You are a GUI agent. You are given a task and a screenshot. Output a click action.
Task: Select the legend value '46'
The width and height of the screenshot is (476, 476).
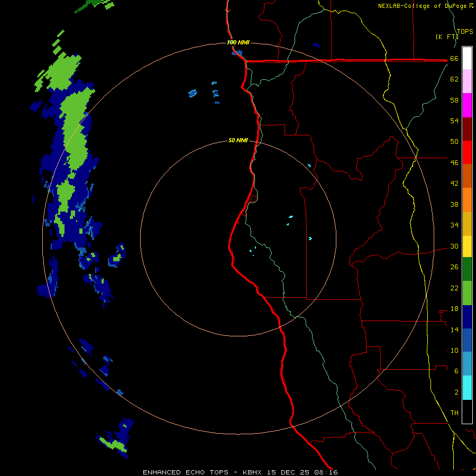click(454, 163)
